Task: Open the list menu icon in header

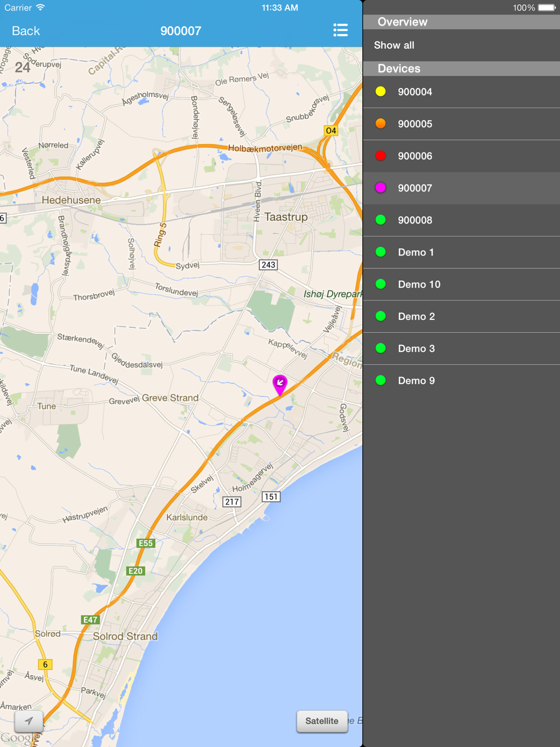Action: (x=340, y=30)
